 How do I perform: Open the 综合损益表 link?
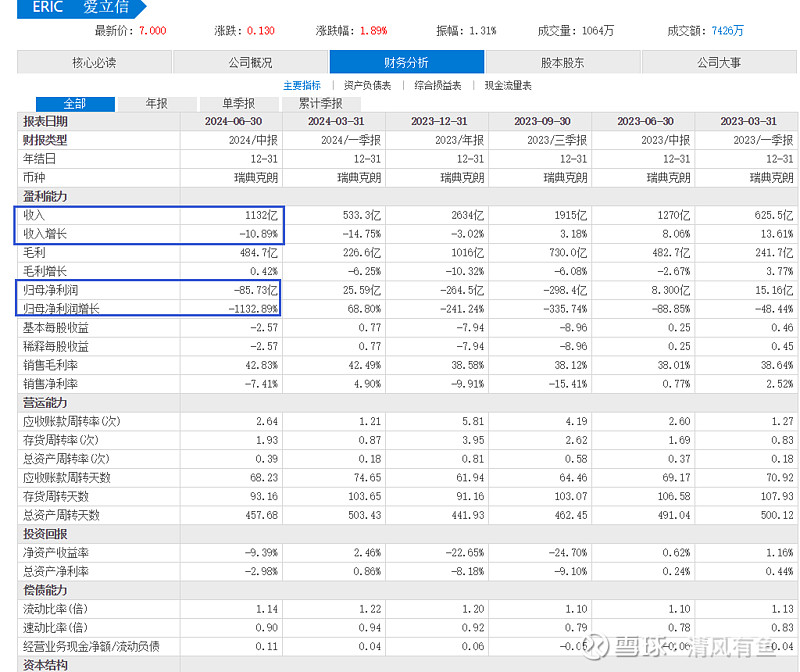point(438,85)
